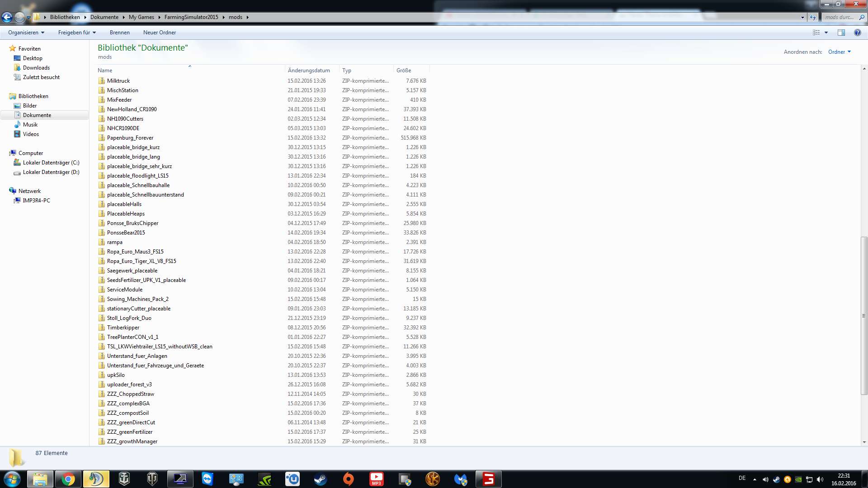Open World of Tanks taskbar icon

click(x=152, y=479)
